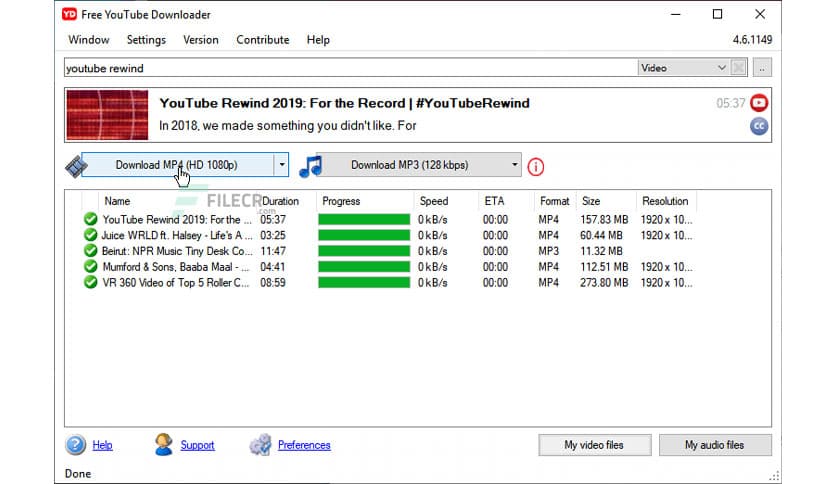836x484 pixels.
Task: Click Download MP4 (HD 1080p) button
Action: coord(177,165)
